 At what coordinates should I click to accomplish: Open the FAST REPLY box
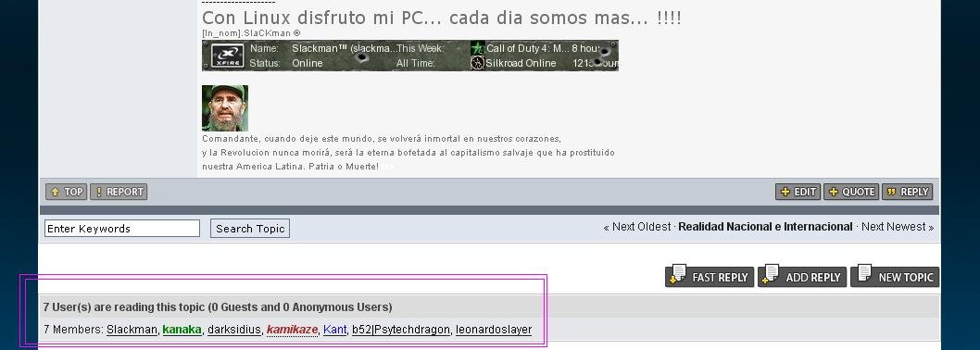(710, 276)
